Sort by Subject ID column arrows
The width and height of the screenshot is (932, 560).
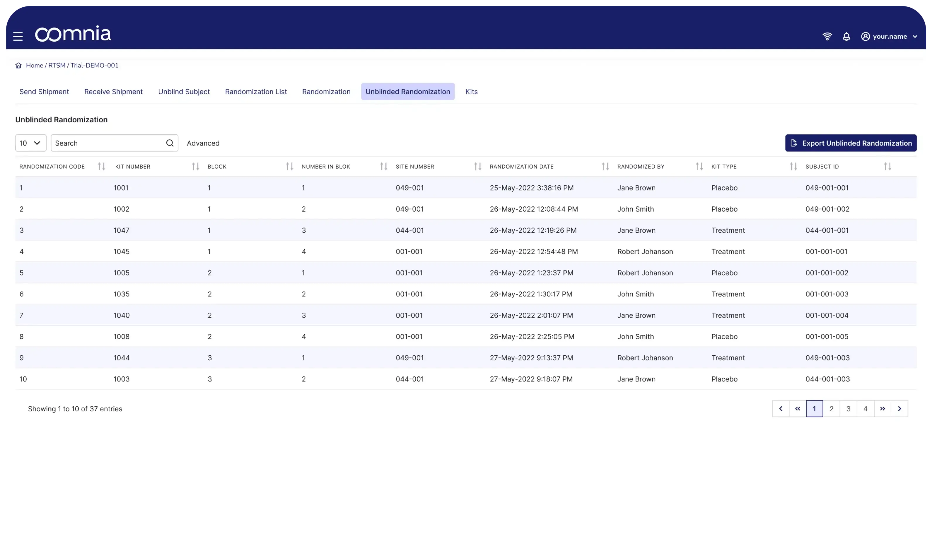pos(887,166)
